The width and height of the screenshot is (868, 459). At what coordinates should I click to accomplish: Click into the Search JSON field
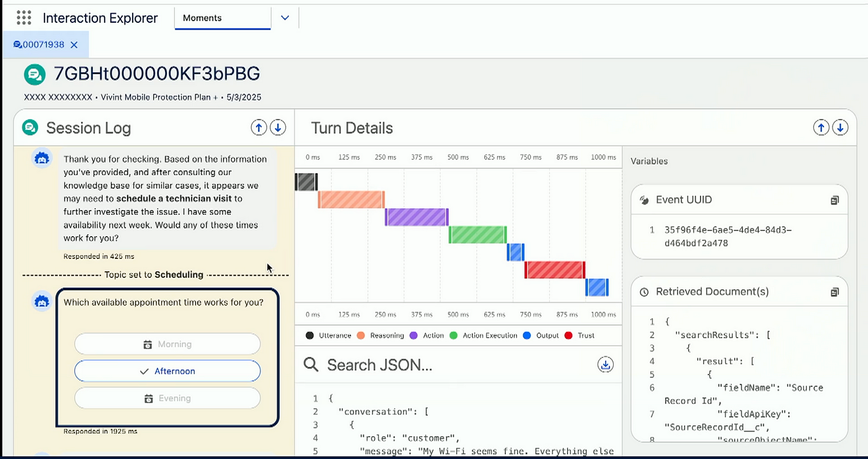[458, 365]
